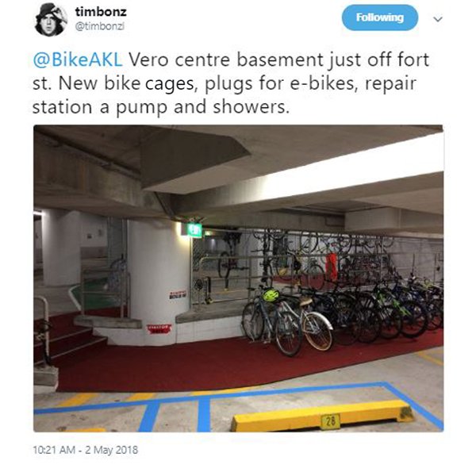The image size is (476, 476).
Task: Open the bike cage photo
Action: click(238, 278)
